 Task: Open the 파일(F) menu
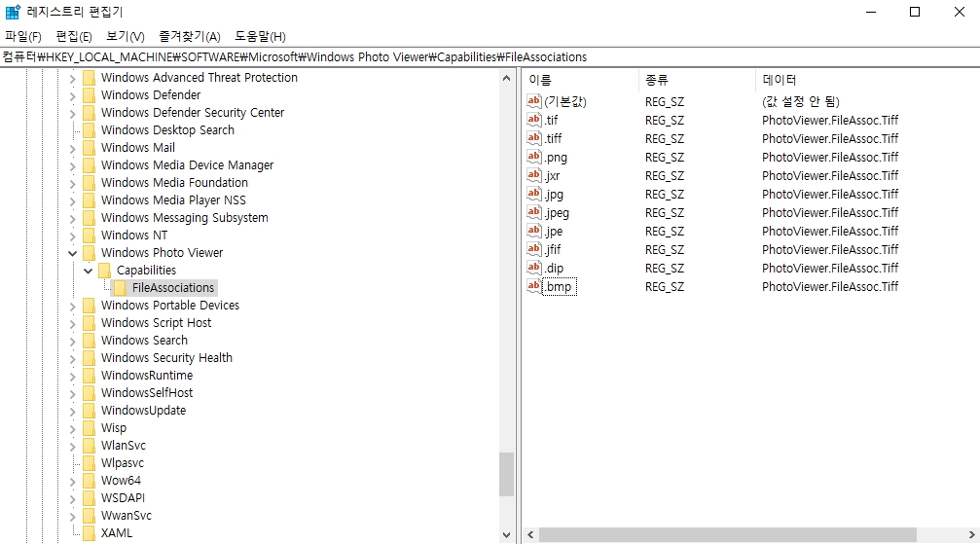point(23,36)
